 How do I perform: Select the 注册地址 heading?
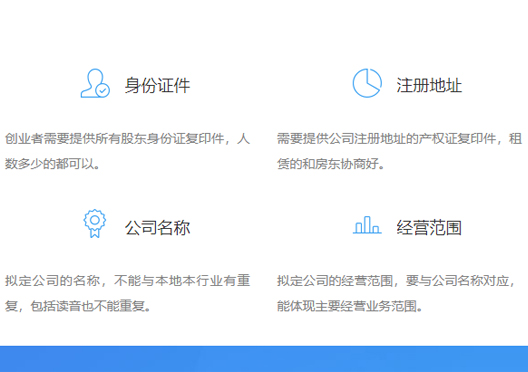429,85
